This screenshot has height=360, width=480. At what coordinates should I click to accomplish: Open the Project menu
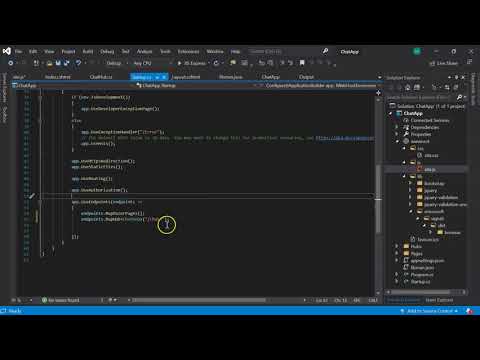[x=68, y=51]
